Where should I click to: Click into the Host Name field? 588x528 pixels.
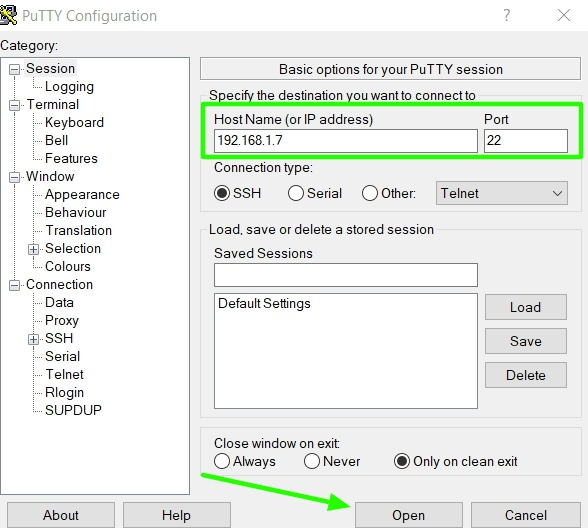[345, 141]
